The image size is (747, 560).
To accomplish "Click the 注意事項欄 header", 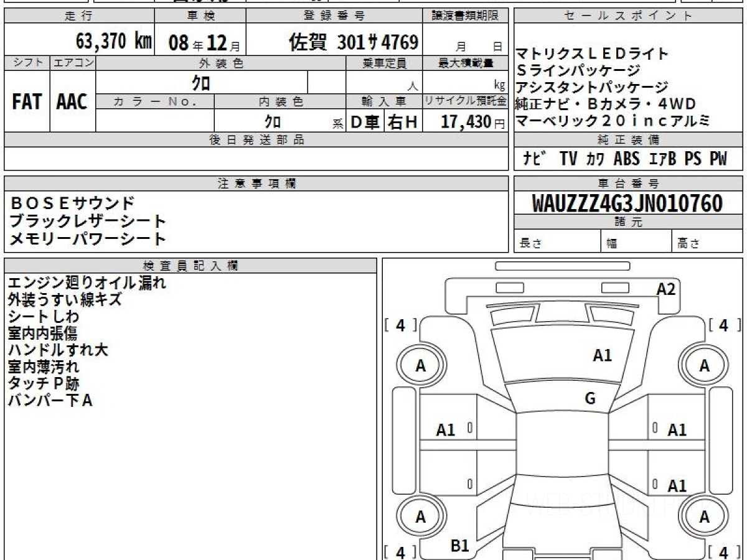I will pyautogui.click(x=256, y=184).
